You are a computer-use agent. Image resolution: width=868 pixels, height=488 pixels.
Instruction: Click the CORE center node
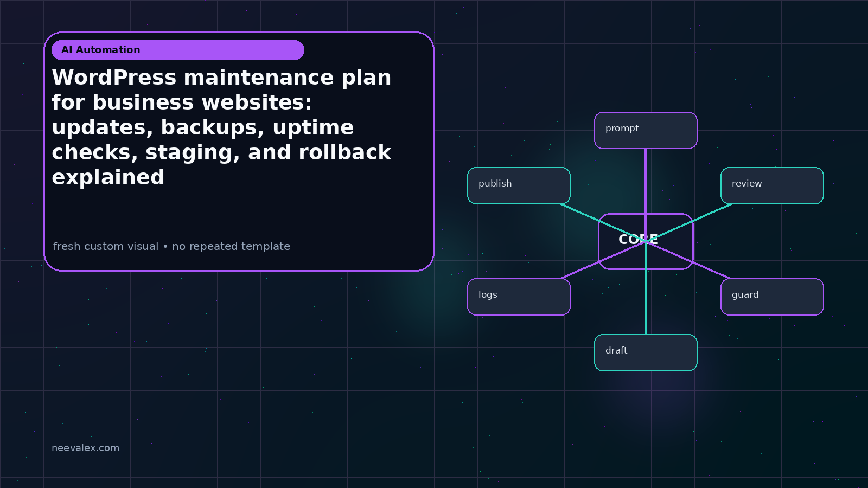coord(646,241)
